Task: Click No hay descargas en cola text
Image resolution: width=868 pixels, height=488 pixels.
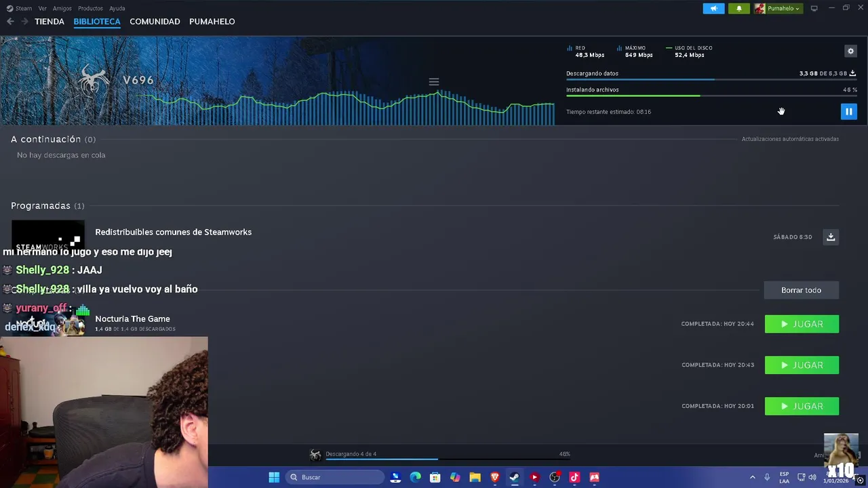Action: click(x=61, y=155)
